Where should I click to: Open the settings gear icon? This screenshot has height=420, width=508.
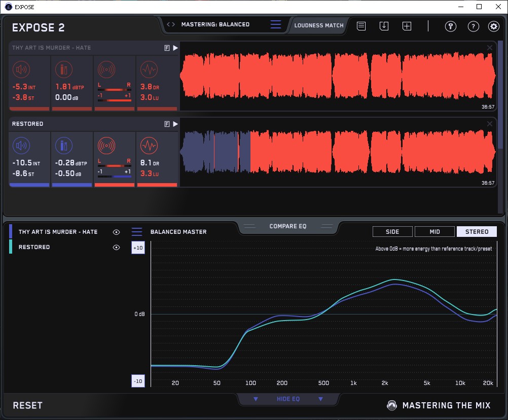click(x=493, y=26)
